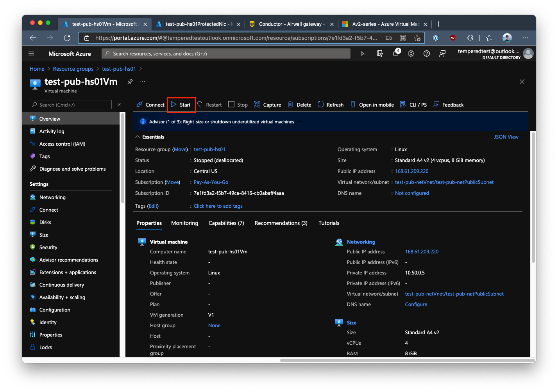Click here to add tags link
558x392 pixels.
tap(218, 206)
